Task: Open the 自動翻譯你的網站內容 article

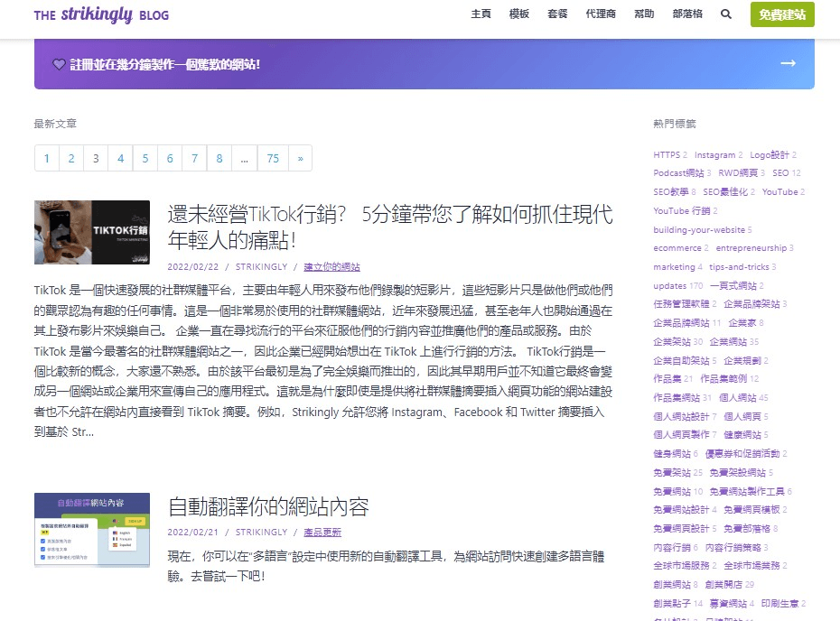Action: point(270,506)
